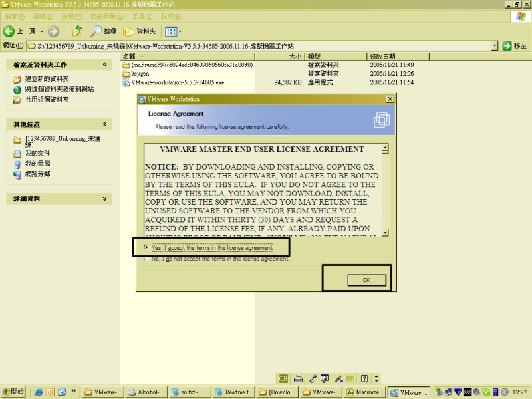Open the 檢視(V) menu
Image resolution: width=532 pixels, height=399 pixels.
point(72,16)
